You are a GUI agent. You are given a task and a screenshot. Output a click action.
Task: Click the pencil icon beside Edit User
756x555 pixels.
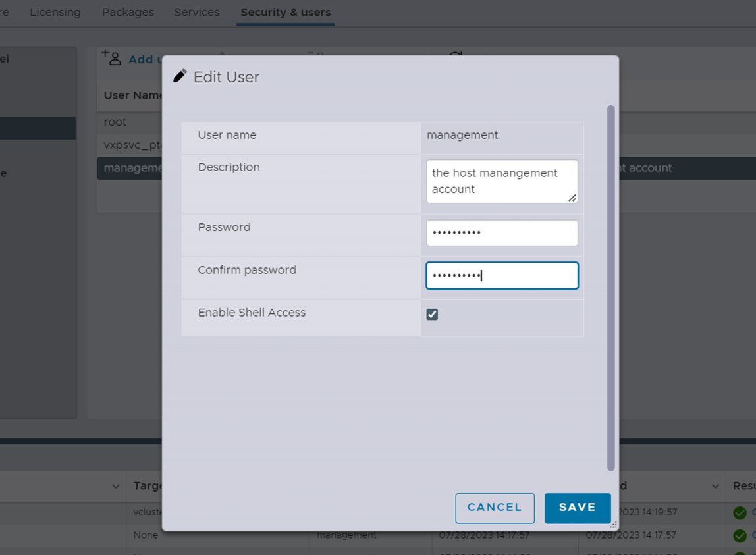coord(180,76)
